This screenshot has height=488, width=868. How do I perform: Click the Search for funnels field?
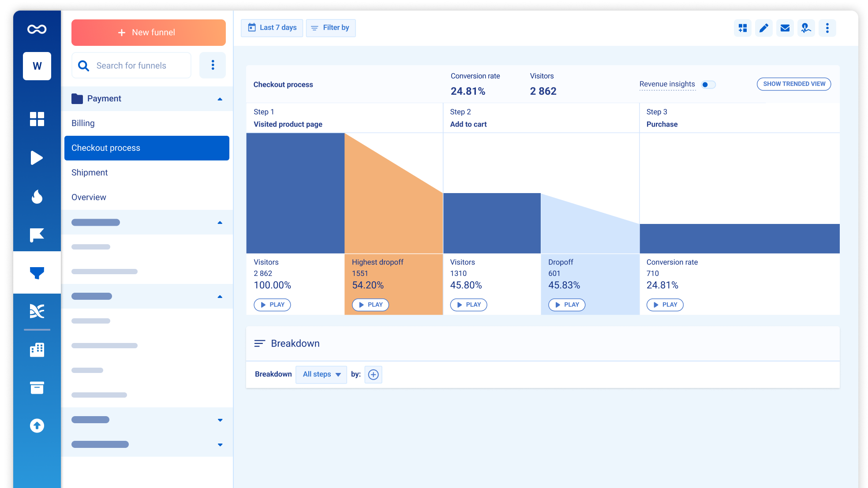(131, 66)
